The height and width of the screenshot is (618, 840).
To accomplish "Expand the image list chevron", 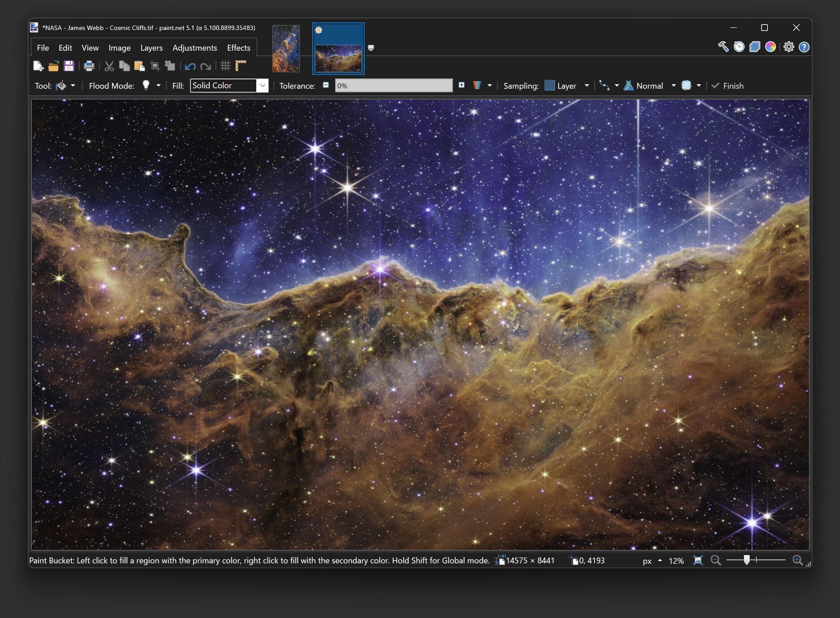I will [x=371, y=48].
